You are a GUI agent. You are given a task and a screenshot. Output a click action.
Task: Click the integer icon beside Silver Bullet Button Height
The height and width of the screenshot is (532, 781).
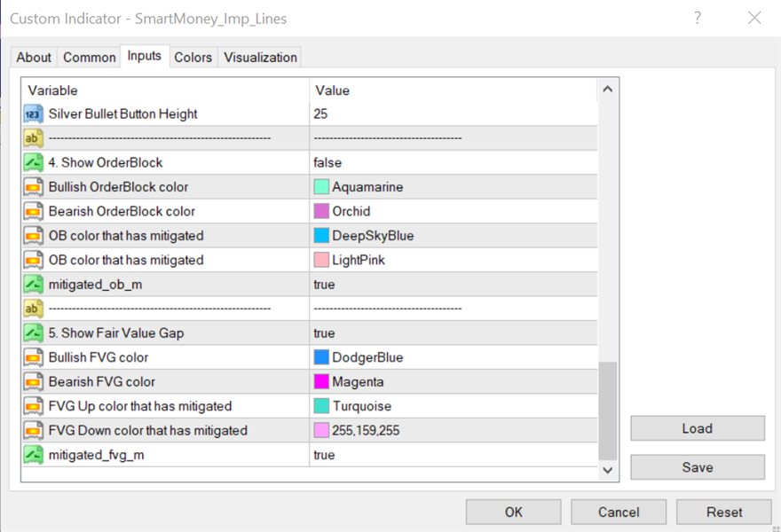[x=33, y=113]
